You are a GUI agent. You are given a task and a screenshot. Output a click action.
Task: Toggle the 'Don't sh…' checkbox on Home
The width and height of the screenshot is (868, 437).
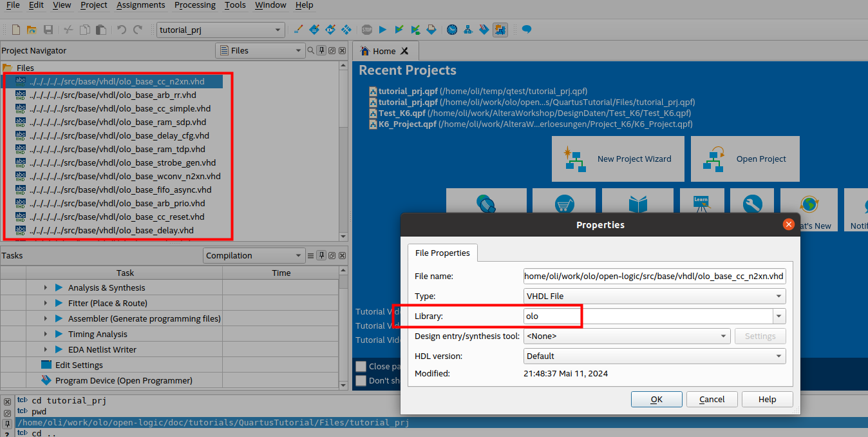361,380
